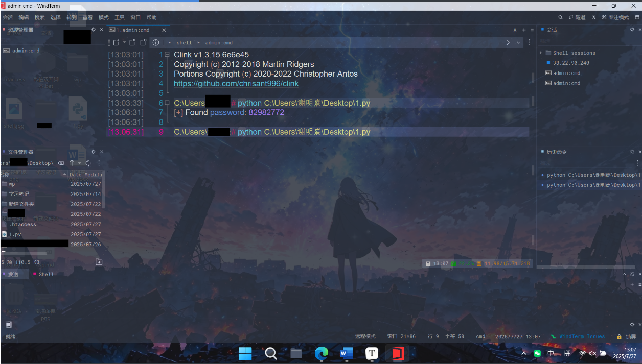This screenshot has height=364, width=642.
Task: Open the new session dropdown arrow
Action: click(x=124, y=43)
